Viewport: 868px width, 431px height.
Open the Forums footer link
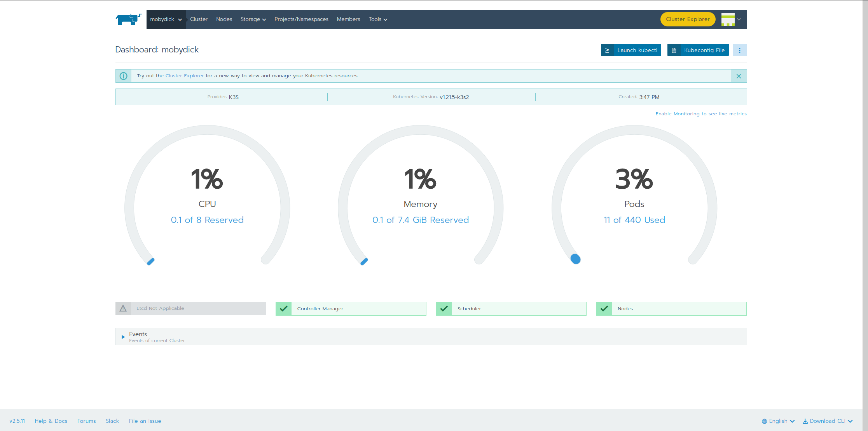point(87,421)
